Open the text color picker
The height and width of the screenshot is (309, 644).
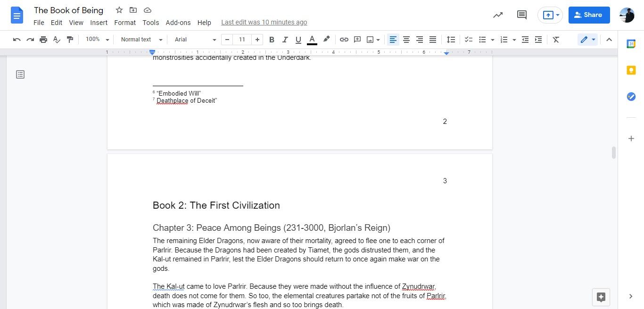point(312,40)
